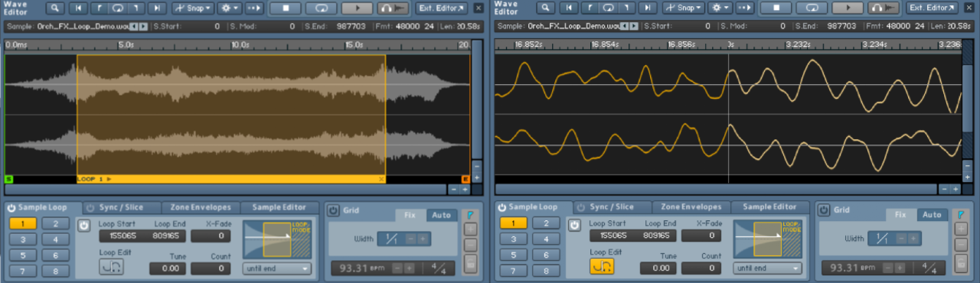980x283 pixels.
Task: Jump to sample end in left Wave Editor
Action: (156, 8)
